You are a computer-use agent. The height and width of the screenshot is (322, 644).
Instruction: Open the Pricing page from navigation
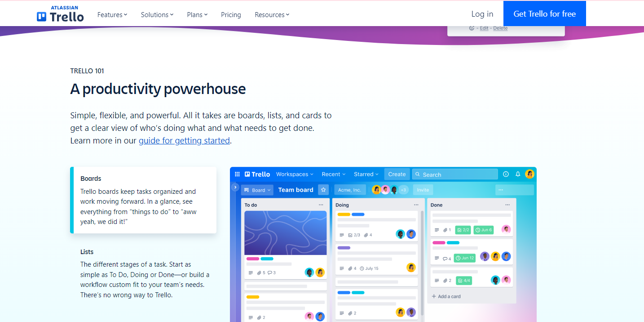(231, 14)
